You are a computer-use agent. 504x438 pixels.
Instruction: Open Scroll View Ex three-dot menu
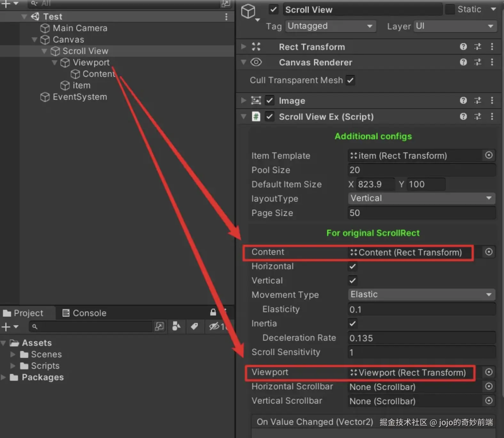coord(492,116)
